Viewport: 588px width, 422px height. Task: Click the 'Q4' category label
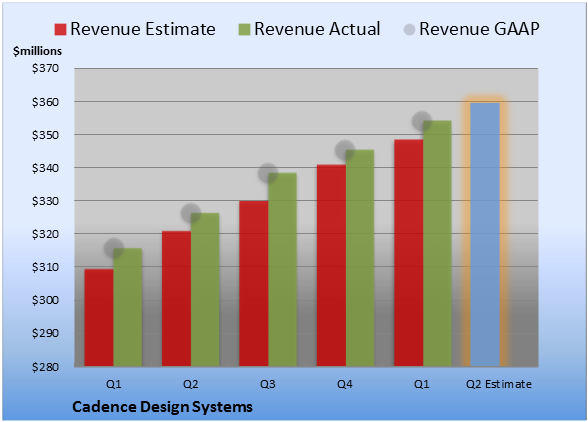345,384
